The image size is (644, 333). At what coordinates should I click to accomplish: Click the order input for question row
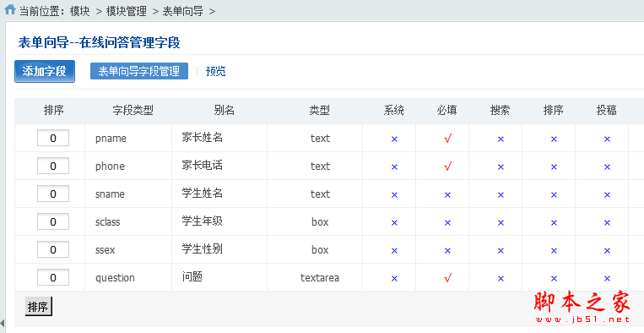(x=53, y=277)
